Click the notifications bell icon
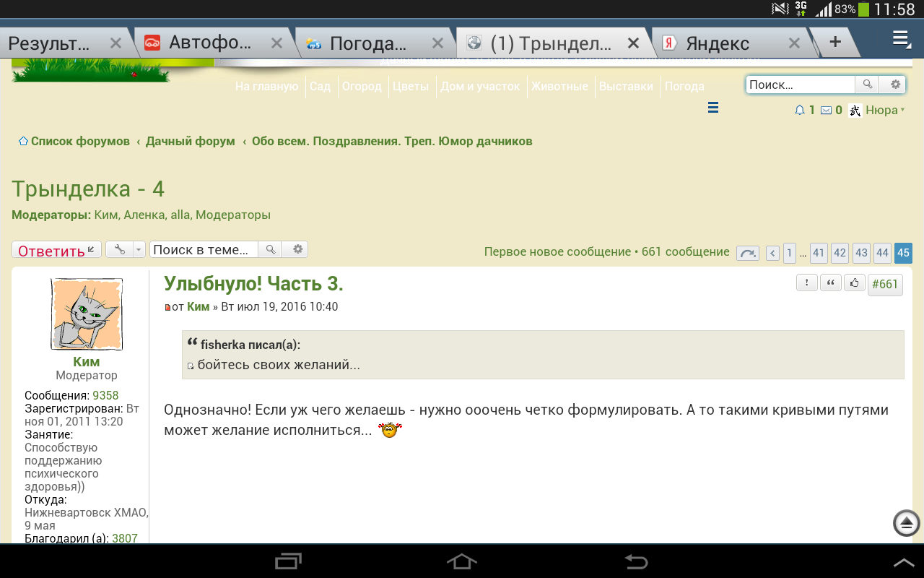This screenshot has height=578, width=924. pyautogui.click(x=799, y=111)
